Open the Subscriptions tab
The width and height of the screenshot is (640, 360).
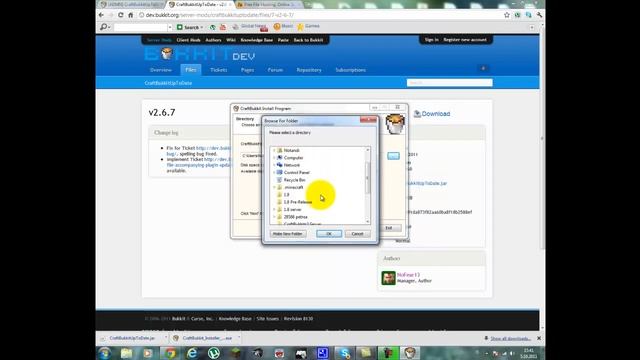point(350,70)
